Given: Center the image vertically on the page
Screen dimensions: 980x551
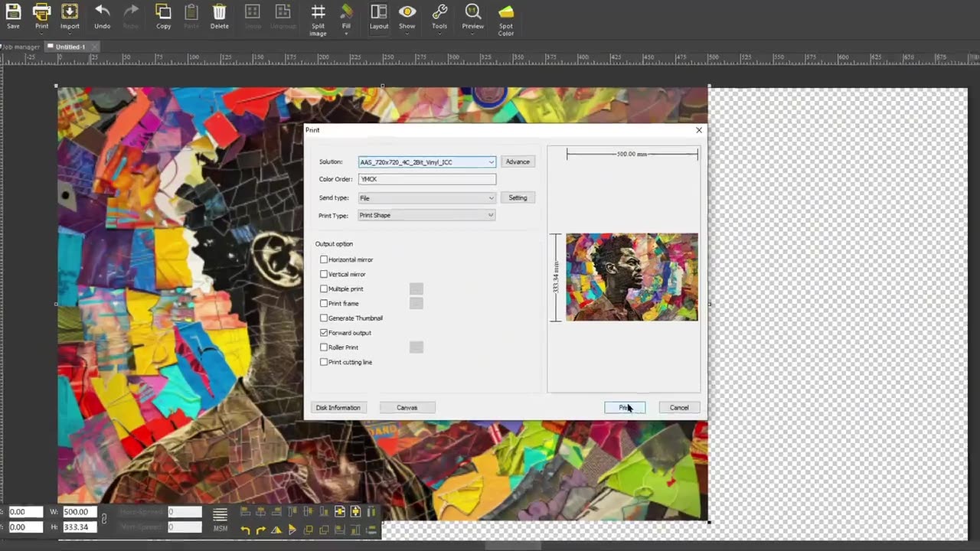Looking at the screenshot, I should point(355,511).
